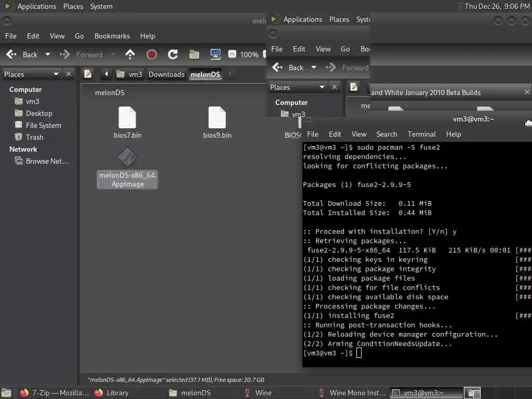
Task: Click the 100% zoom level label
Action: coord(249,55)
